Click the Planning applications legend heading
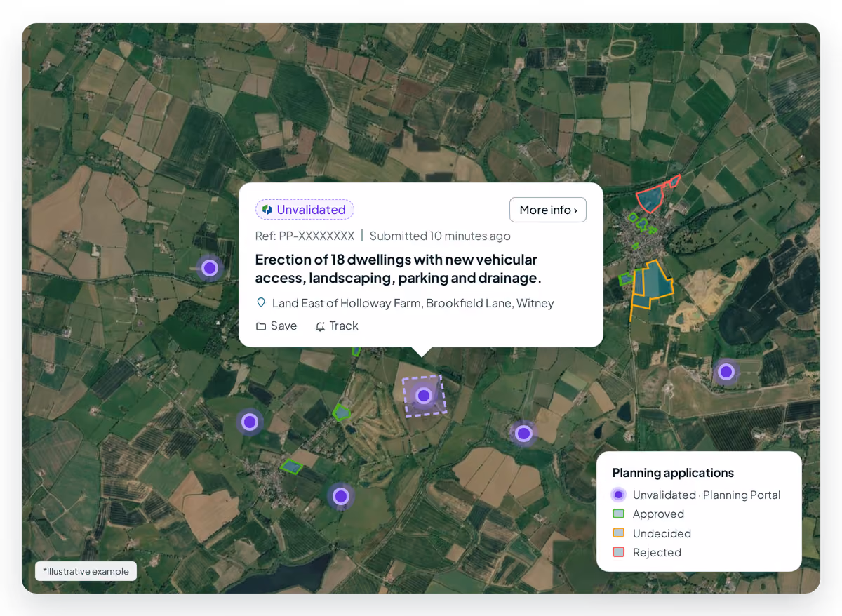The image size is (842, 616). coord(673,473)
